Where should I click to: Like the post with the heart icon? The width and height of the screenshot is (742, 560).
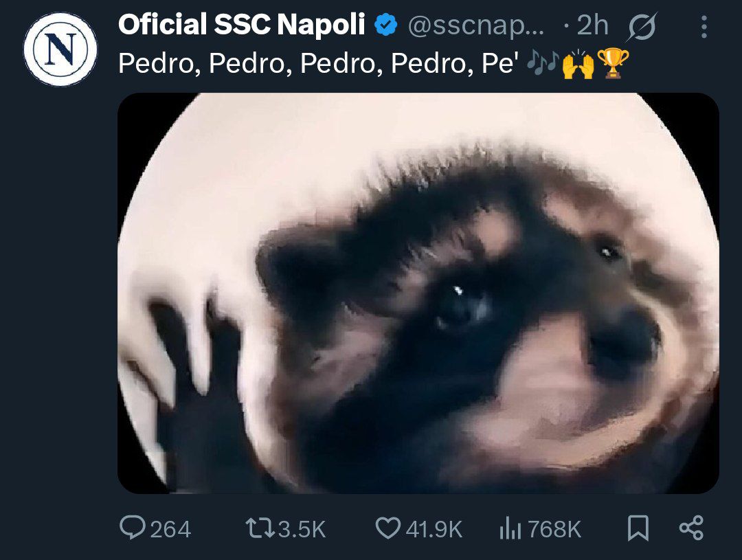[388, 528]
